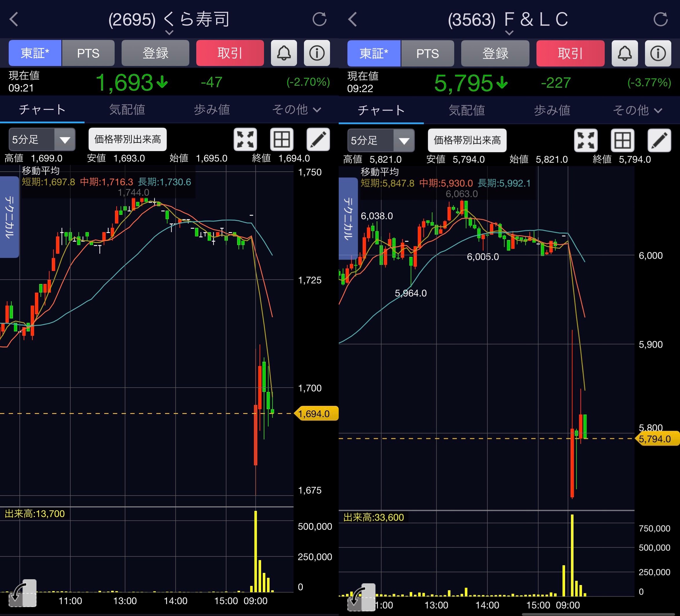Tap the alert bell icon for くら寿司
Viewport: 680px width, 616px height.
click(x=284, y=53)
